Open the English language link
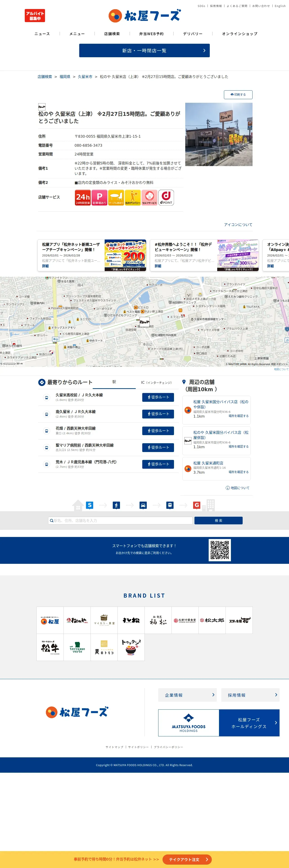The width and height of the screenshot is (289, 868). tap(280, 6)
